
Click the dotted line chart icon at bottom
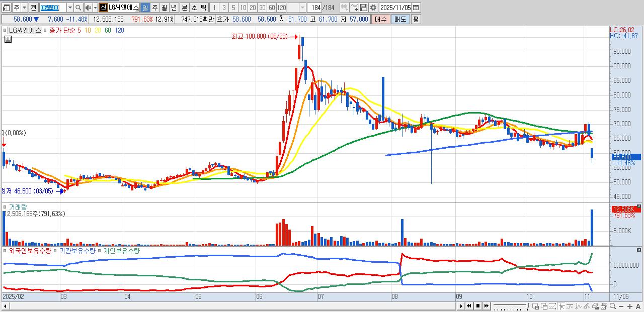click(552, 306)
